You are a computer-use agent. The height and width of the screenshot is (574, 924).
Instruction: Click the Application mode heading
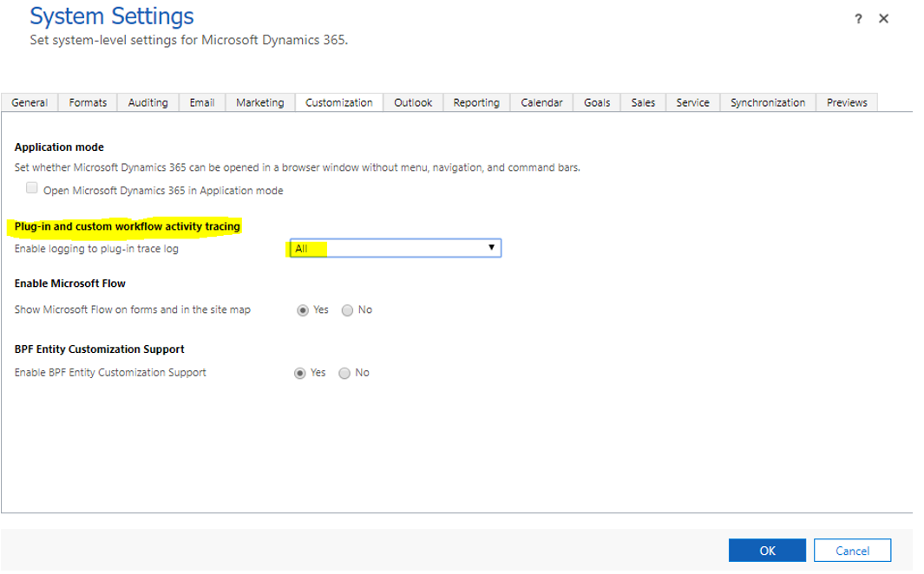pos(59,147)
